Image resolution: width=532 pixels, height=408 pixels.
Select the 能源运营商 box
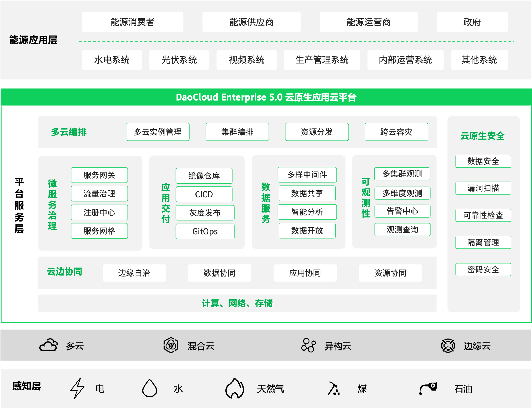tap(369, 22)
